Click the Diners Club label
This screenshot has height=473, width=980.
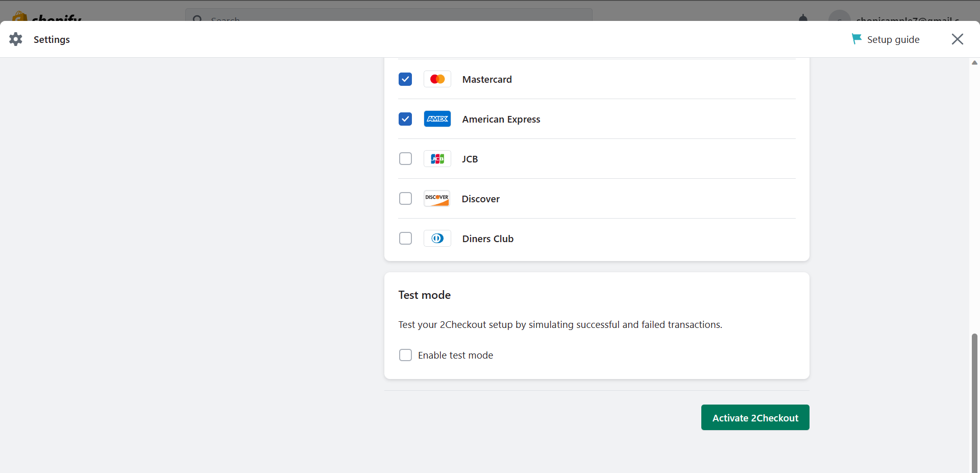(x=488, y=239)
